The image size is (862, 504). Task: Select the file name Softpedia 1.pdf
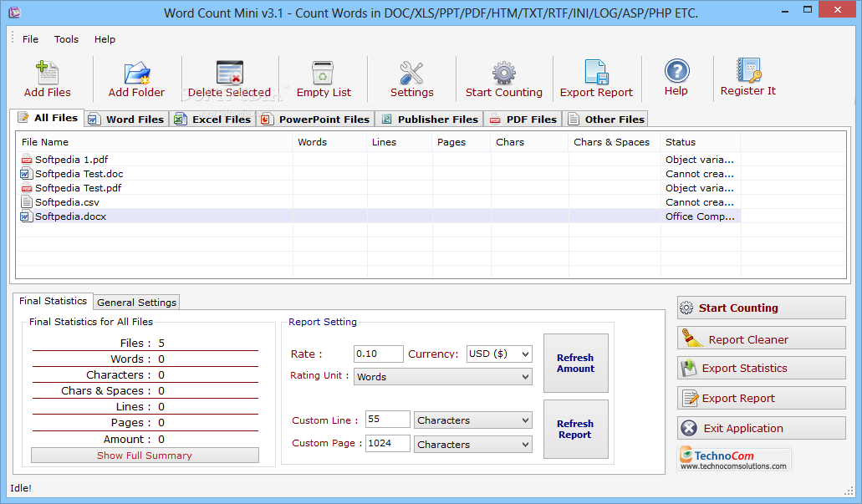point(71,160)
